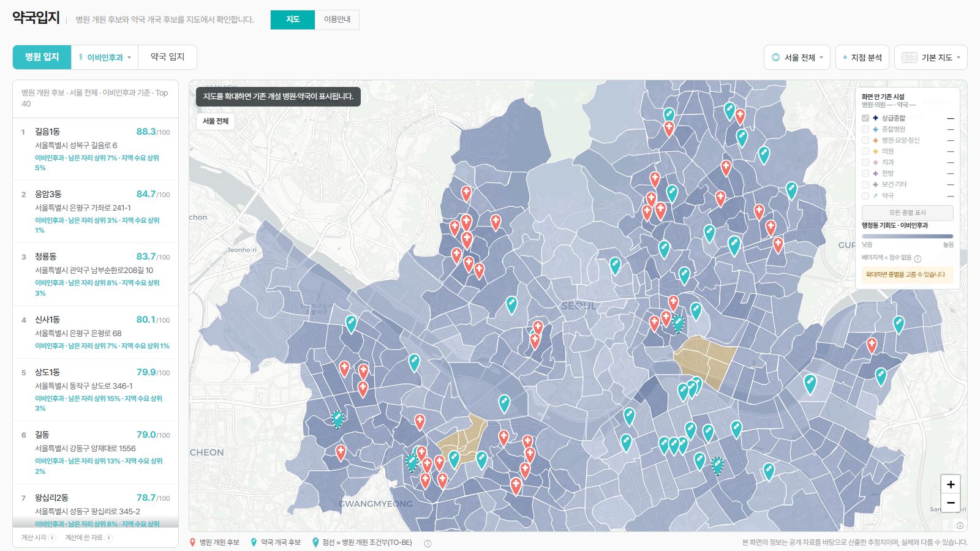Open the 응암3동 candidate row
The image size is (980, 551).
pos(96,212)
